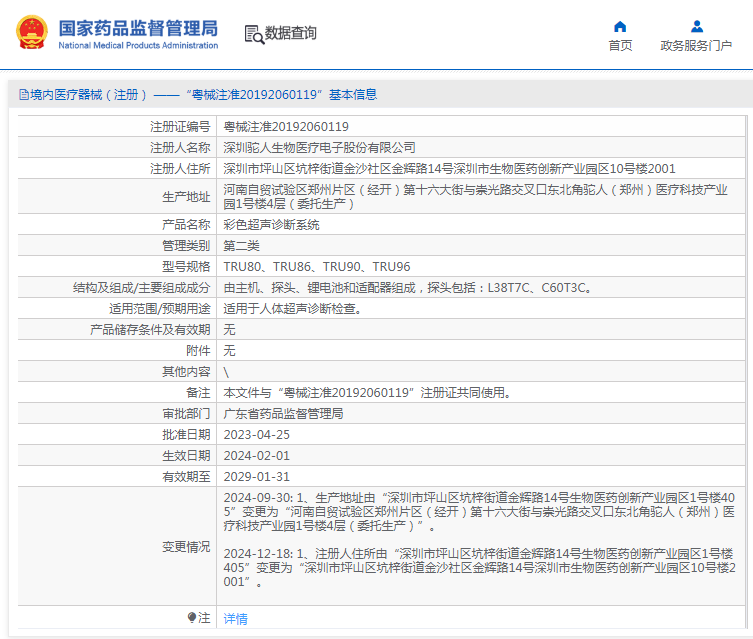
Task: Click the 生效日期 label
Action: pyautogui.click(x=186, y=456)
